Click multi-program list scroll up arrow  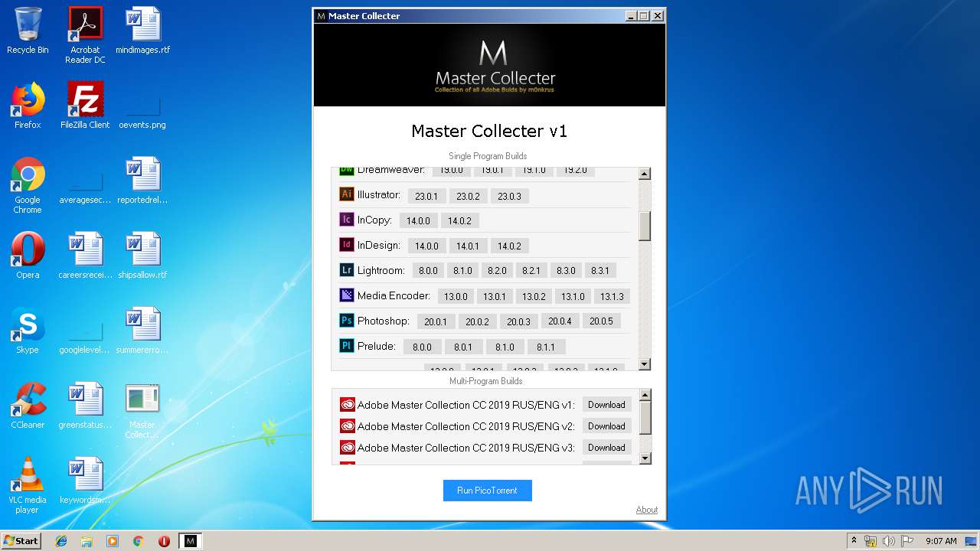tap(645, 396)
